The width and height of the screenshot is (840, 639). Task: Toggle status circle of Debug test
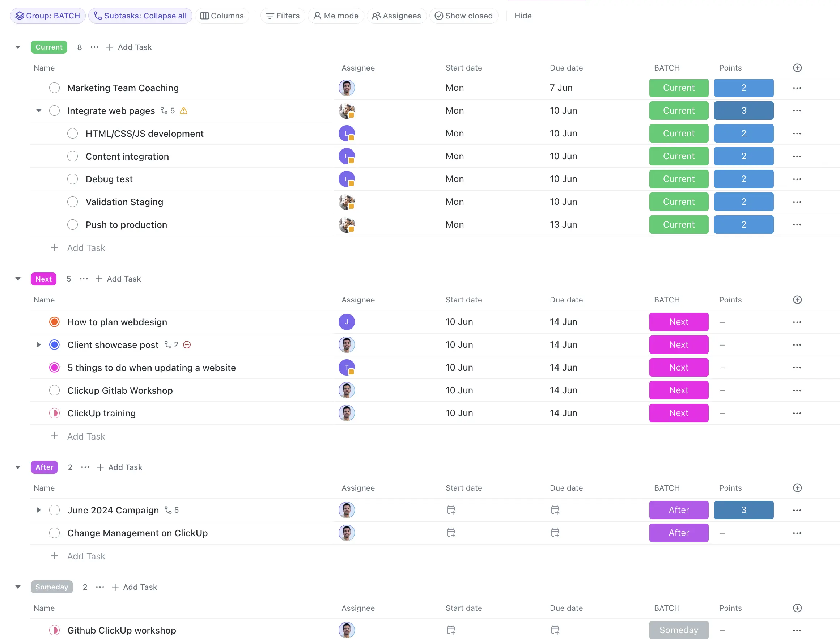tap(73, 179)
